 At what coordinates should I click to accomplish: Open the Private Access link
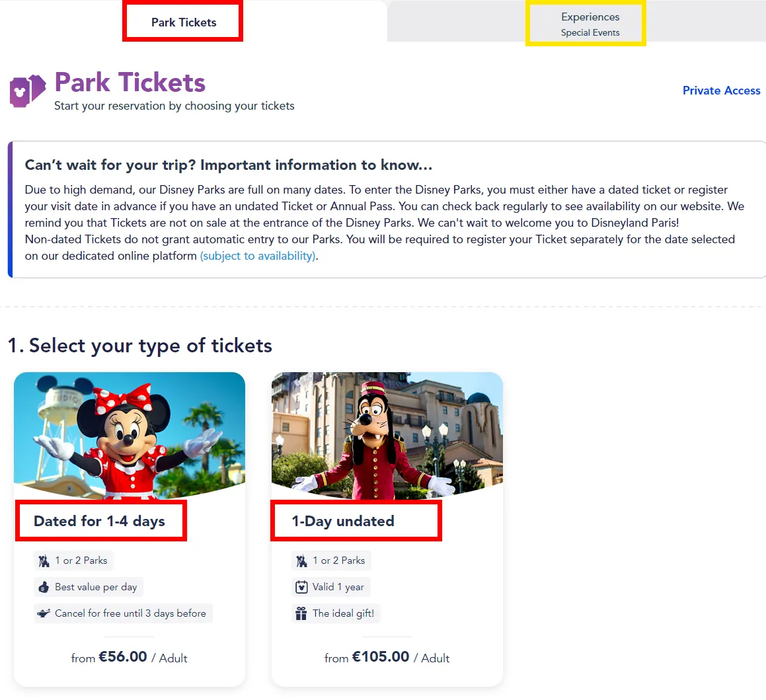721,91
